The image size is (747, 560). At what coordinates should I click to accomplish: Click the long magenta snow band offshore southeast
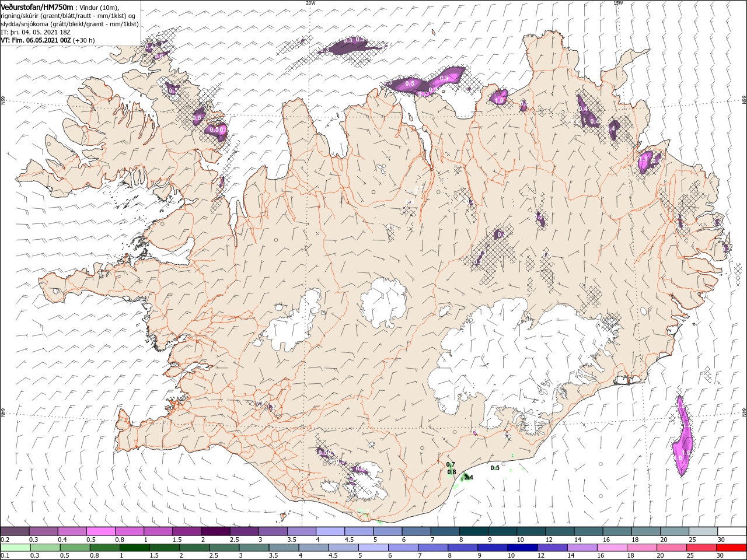tap(682, 436)
